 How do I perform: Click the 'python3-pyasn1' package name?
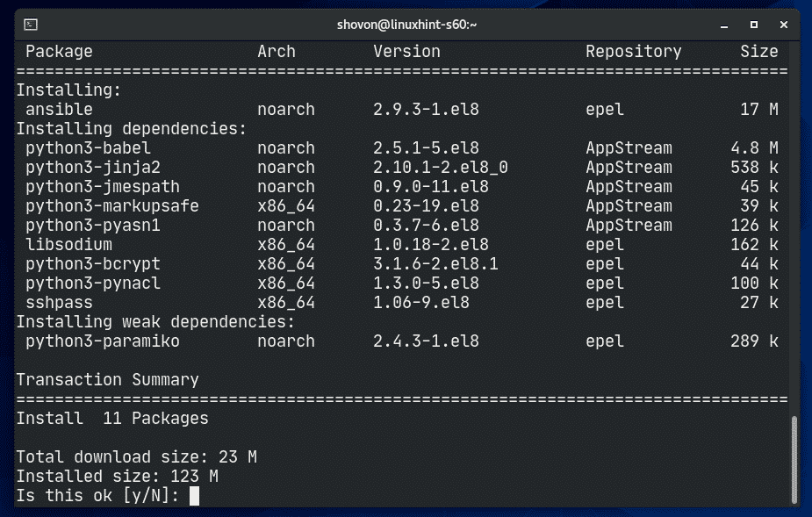(93, 226)
